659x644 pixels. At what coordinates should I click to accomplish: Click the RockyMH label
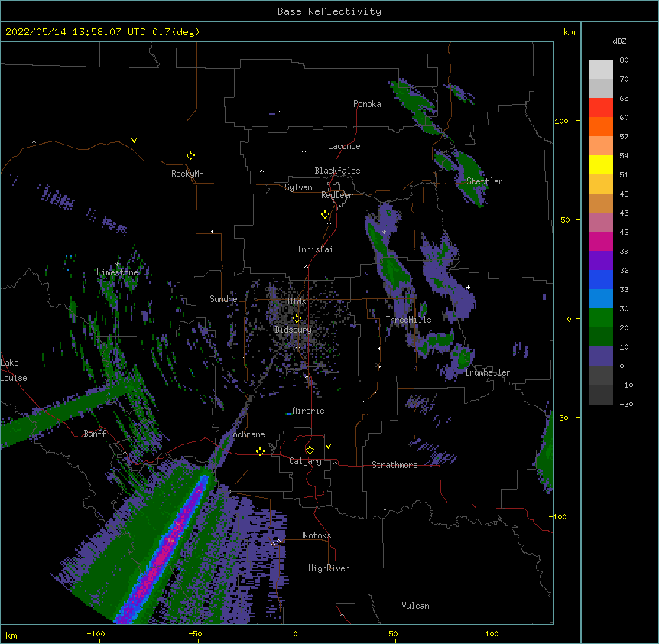click(x=187, y=174)
